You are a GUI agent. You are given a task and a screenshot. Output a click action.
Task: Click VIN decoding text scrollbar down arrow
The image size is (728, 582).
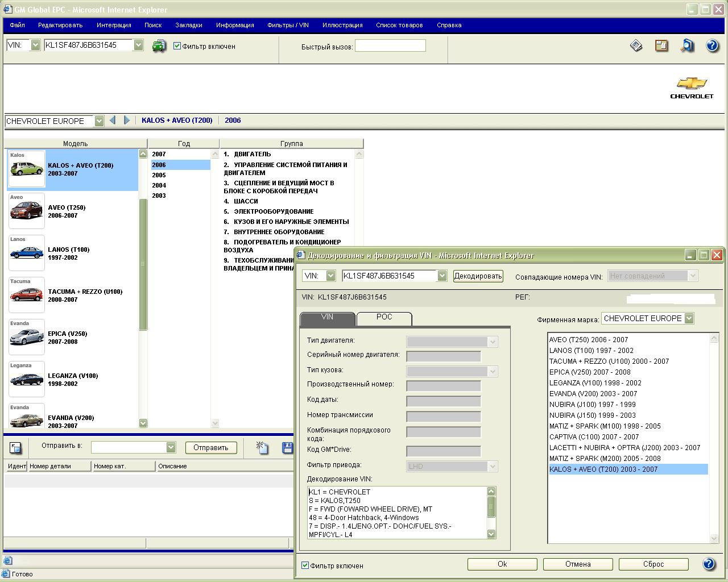click(x=491, y=534)
